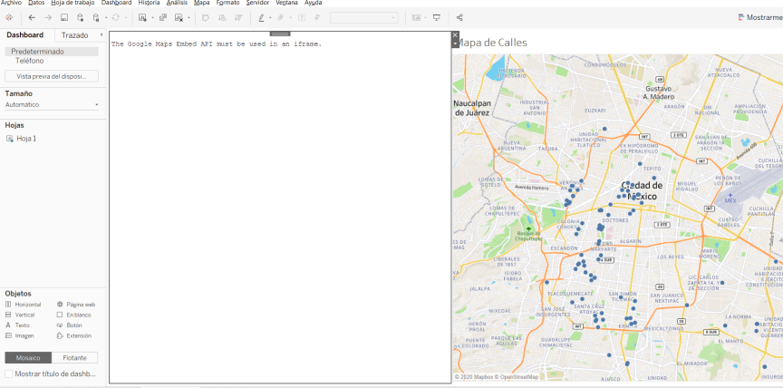783x388 pixels.
Task: Open the Ayuda menu
Action: click(313, 2)
